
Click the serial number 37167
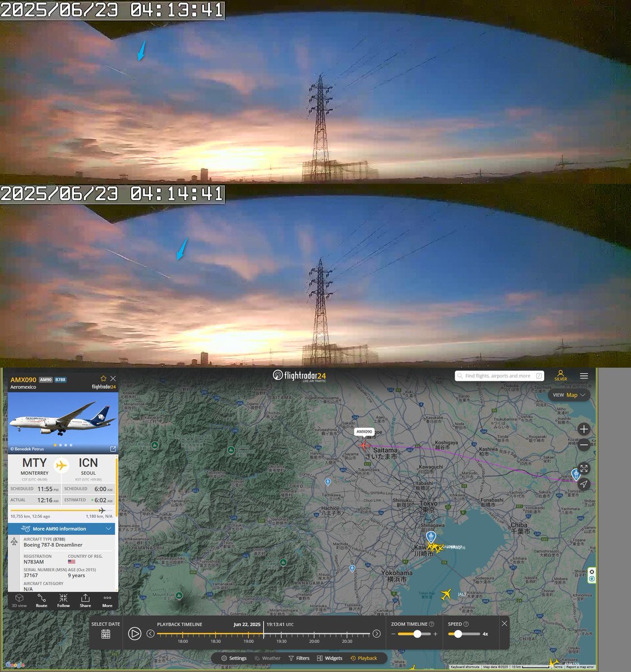[31, 575]
